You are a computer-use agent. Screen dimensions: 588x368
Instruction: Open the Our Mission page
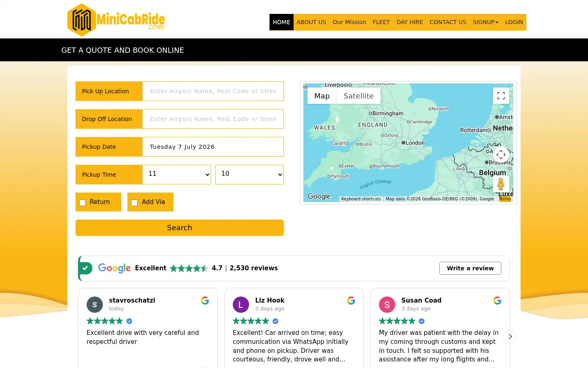(350, 22)
